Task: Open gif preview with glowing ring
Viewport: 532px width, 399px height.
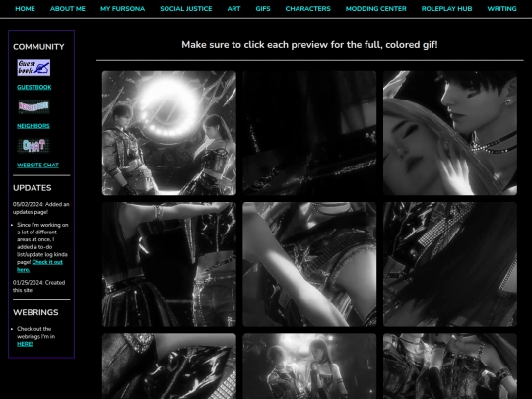Action: click(x=169, y=133)
